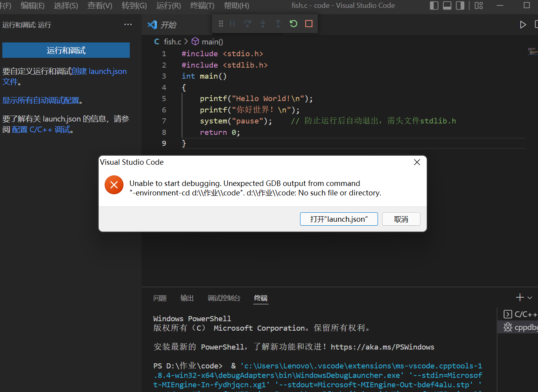Click 取消 button in dialog
This screenshot has width=538, height=392.
[401, 219]
